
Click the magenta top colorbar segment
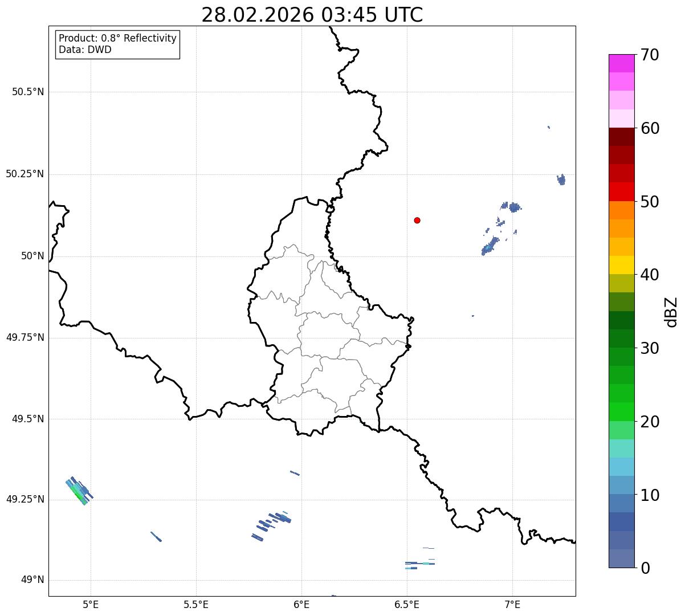point(621,63)
